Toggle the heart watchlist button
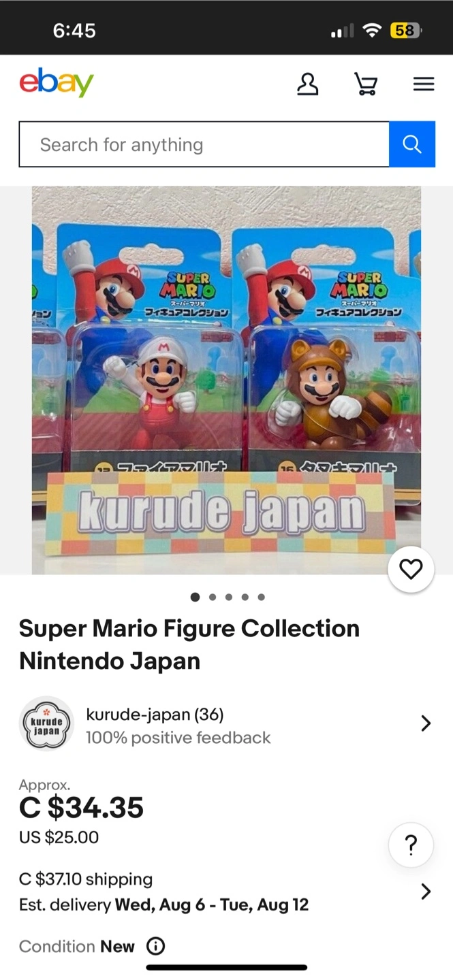453x980 pixels. point(411,569)
